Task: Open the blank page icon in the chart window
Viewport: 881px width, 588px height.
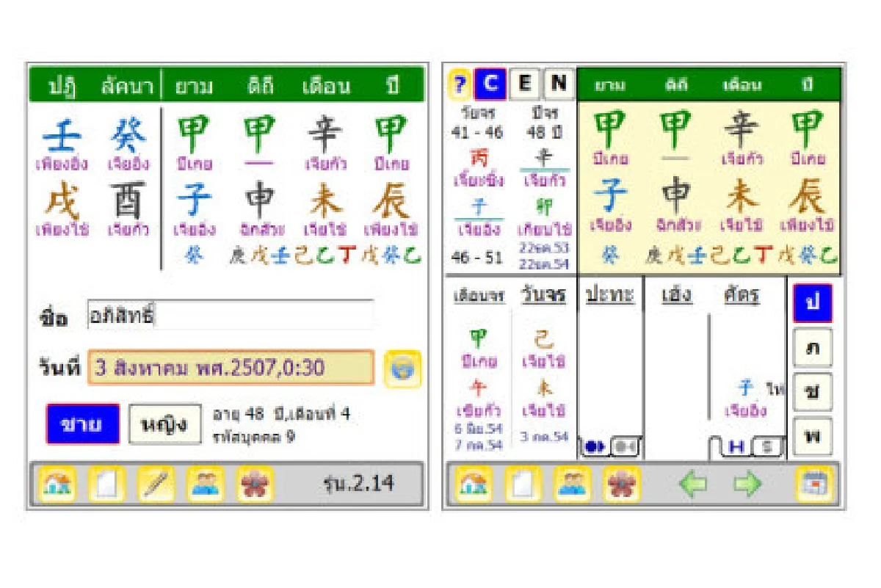Action: pyautogui.click(x=522, y=484)
